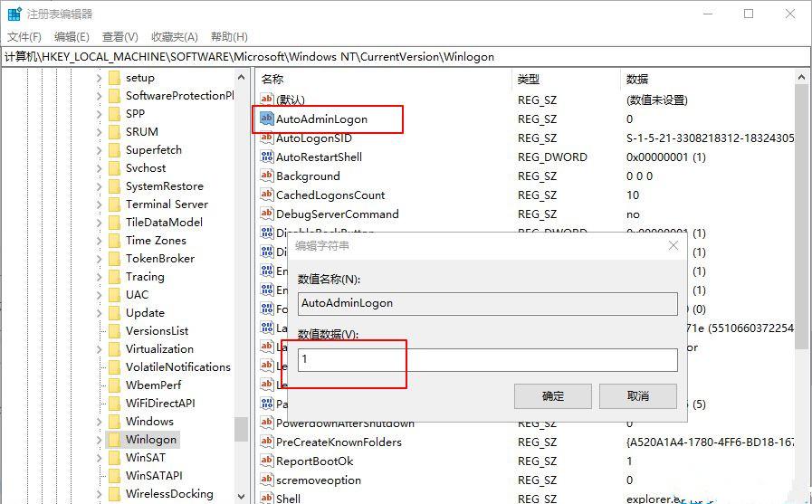812x504 pixels.
Task: Click the setup folder icon
Action: (114, 78)
